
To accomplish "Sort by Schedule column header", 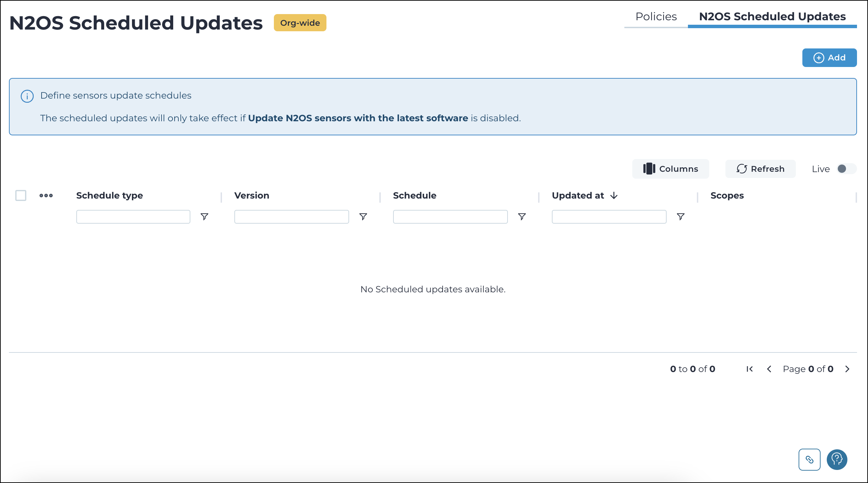I will [415, 195].
